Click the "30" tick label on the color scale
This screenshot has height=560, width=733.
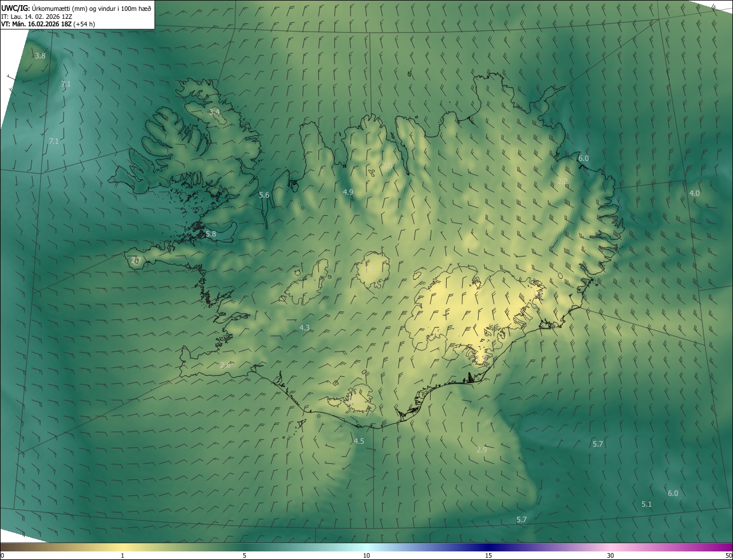coord(610,555)
